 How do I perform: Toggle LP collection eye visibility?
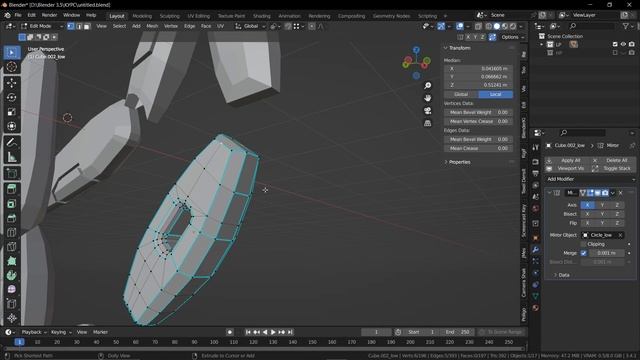pos(623,44)
